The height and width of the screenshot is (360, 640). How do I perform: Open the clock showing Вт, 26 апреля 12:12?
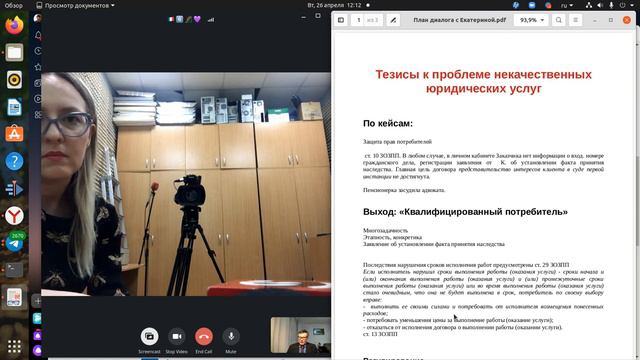(x=335, y=5)
